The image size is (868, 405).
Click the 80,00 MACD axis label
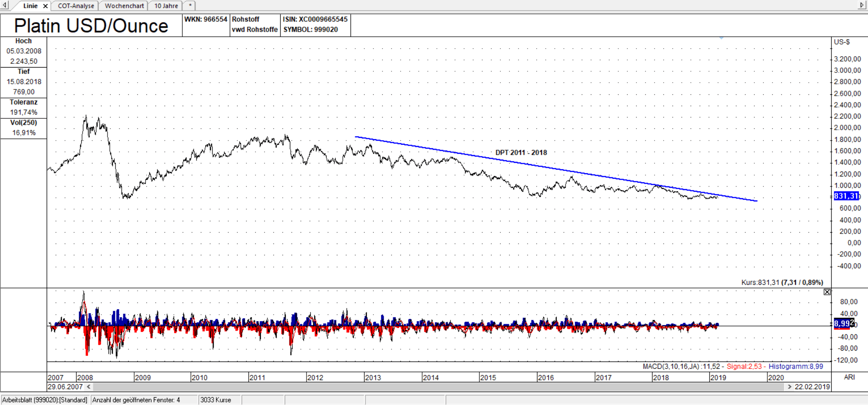(x=849, y=302)
